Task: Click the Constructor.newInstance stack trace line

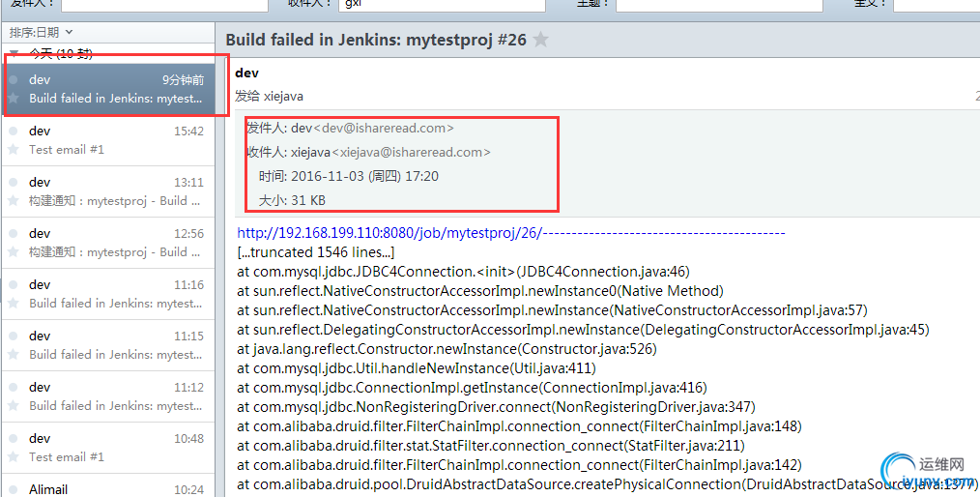Action: click(x=447, y=349)
